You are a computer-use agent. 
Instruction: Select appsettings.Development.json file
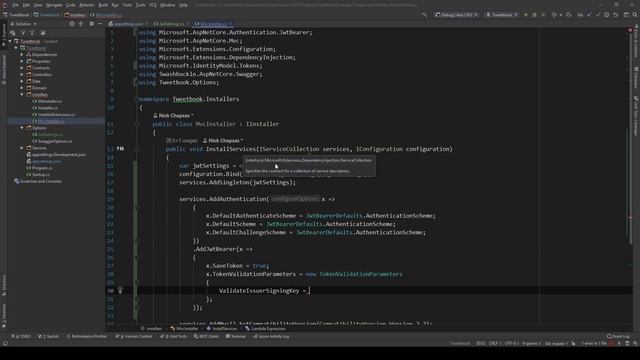[56, 155]
